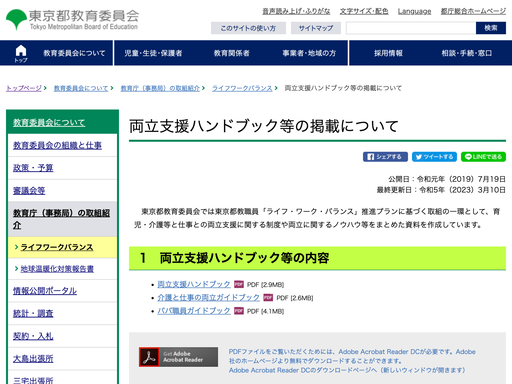Screen dimensions: 512x384
Task: Open the 相談・手続・窓口 nav menu
Action: (x=467, y=53)
